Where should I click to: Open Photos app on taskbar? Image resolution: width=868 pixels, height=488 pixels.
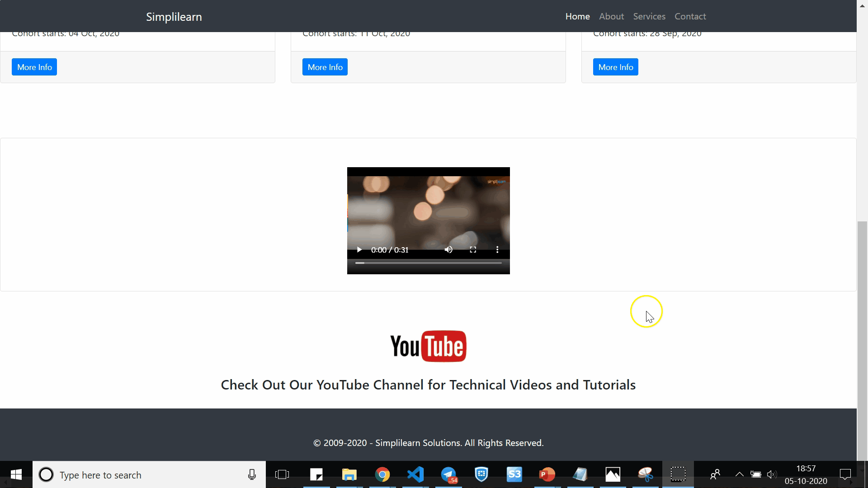(613, 474)
